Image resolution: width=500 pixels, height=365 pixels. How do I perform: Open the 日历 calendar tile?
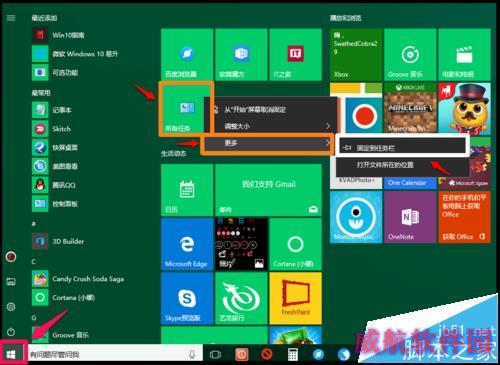(187, 190)
